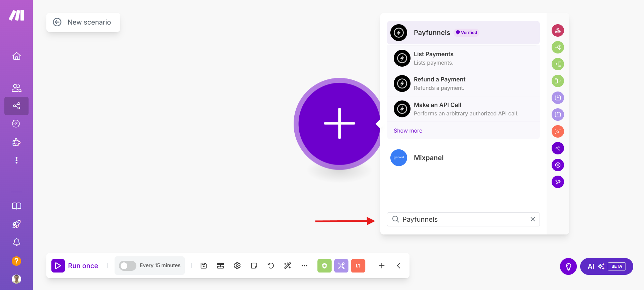The width and height of the screenshot is (644, 290).
Task: Open the Templates globe icon in sidebar
Action: click(16, 123)
